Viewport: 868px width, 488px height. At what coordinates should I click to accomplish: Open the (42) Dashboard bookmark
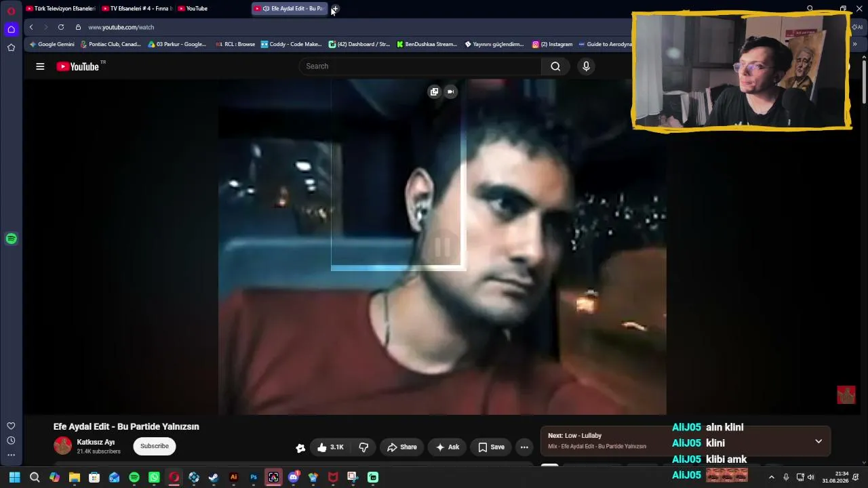pyautogui.click(x=359, y=44)
